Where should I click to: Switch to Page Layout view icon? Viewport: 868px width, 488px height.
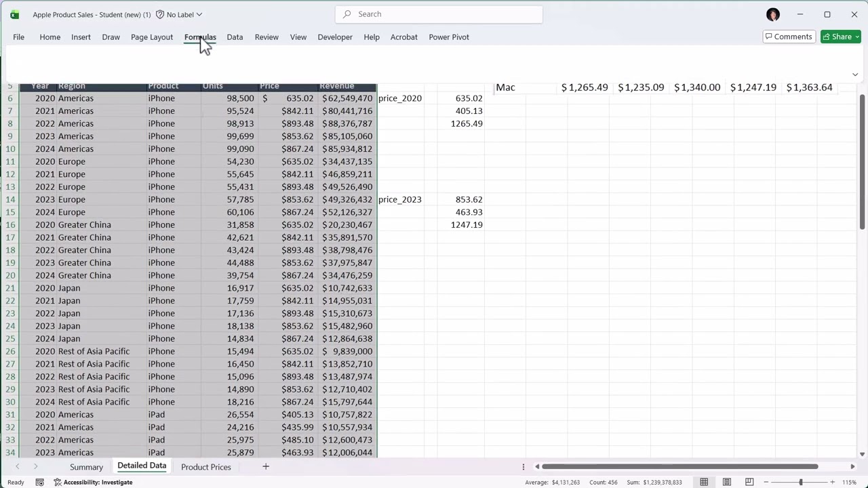pyautogui.click(x=726, y=482)
